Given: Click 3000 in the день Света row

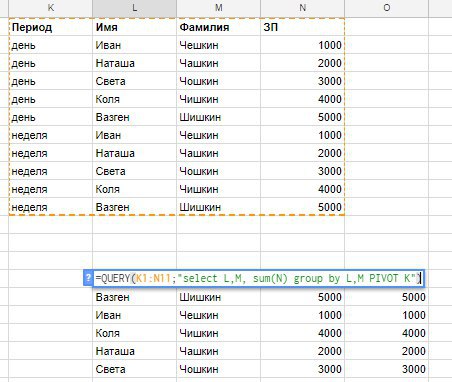Looking at the screenshot, I should pyautogui.click(x=303, y=81).
